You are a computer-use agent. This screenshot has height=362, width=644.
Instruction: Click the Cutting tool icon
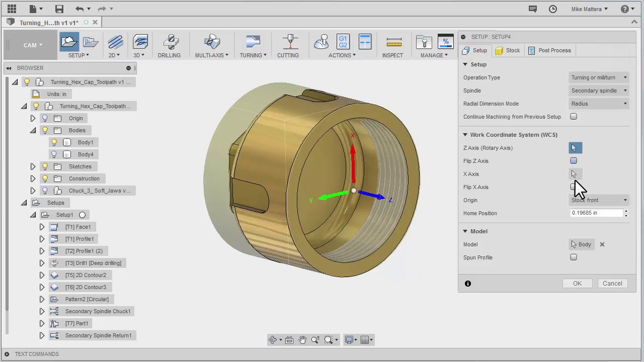point(289,42)
